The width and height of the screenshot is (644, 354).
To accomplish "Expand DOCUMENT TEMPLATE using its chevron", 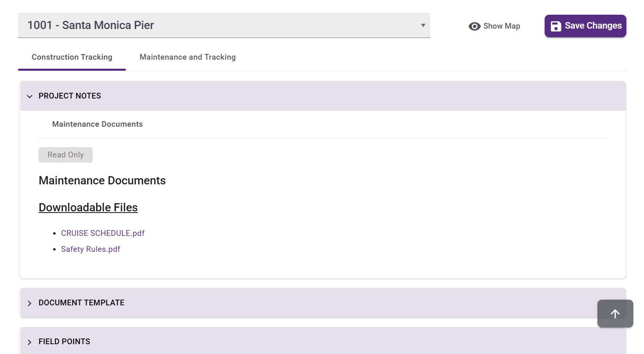I will pos(29,303).
